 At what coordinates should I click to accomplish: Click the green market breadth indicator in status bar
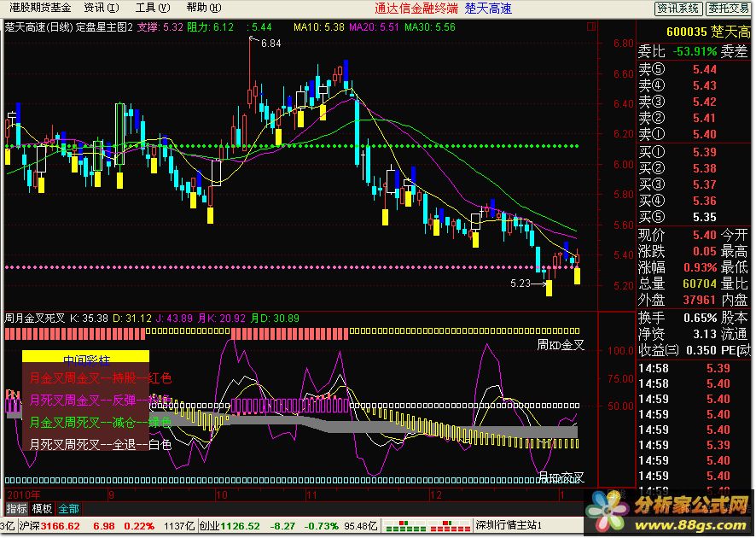pyautogui.click(x=405, y=525)
